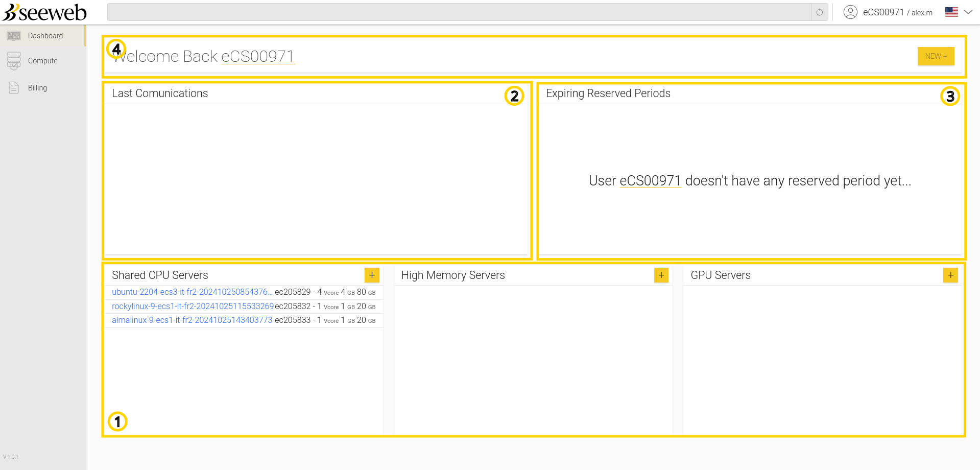Viewport: 980px width, 470px height.
Task: Click the V 1.0.1 version label
Action: pyautogui.click(x=11, y=457)
